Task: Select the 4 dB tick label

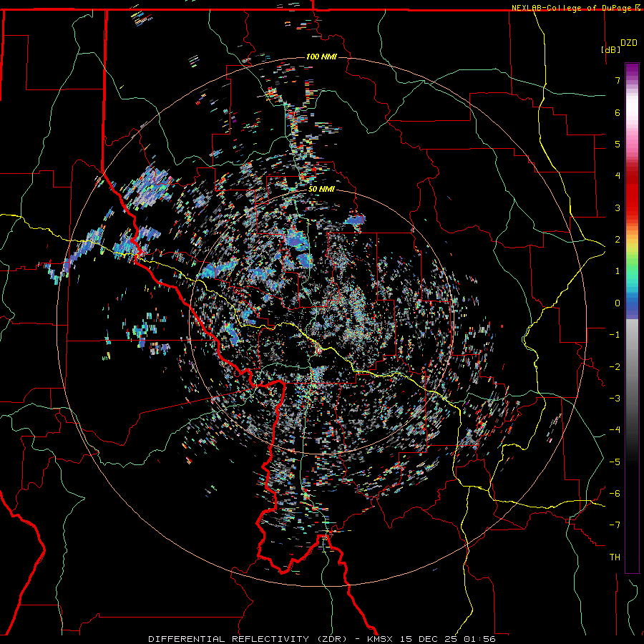Action: [x=618, y=176]
